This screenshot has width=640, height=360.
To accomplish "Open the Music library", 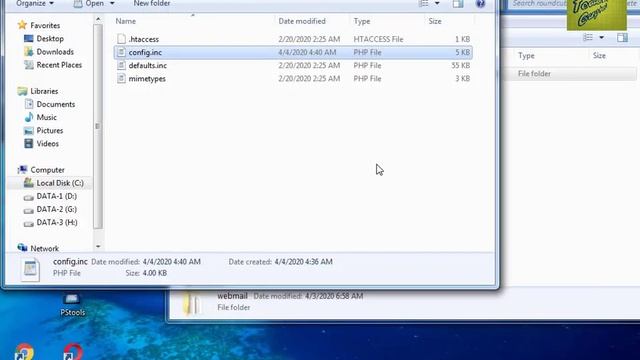I will pyautogui.click(x=47, y=117).
